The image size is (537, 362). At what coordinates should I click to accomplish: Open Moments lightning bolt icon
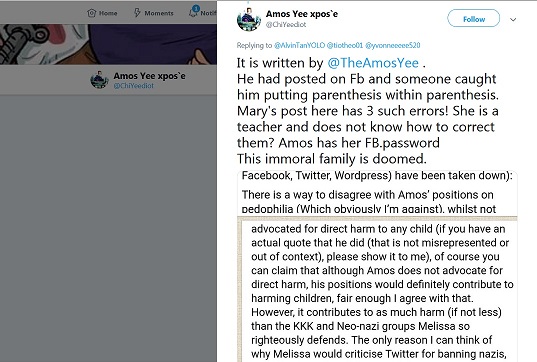pos(137,13)
